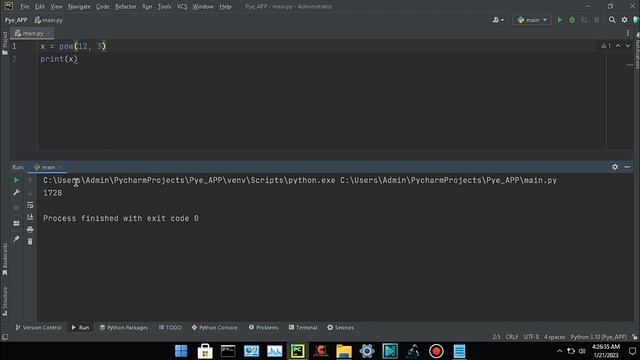Open Search Everywhere magnifier icon
640x360 pixels.
pyautogui.click(x=612, y=20)
